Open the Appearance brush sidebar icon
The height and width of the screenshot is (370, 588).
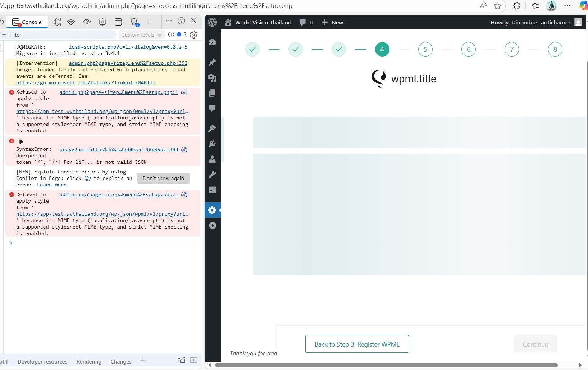coord(213,128)
